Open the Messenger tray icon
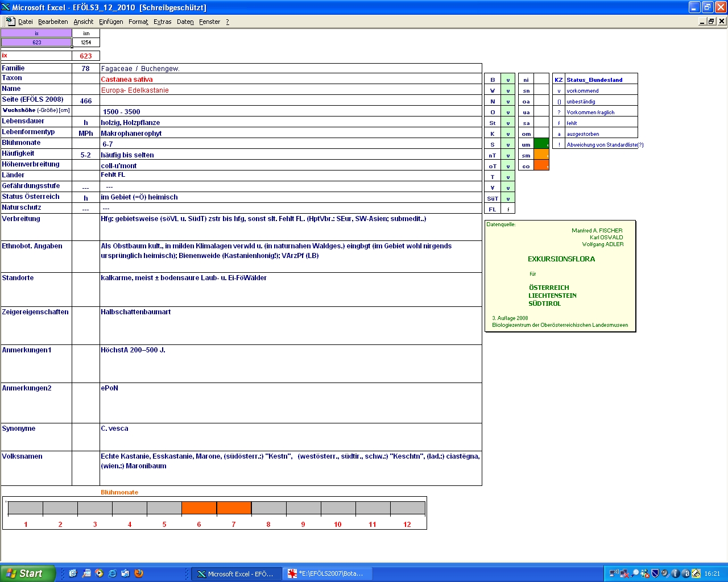 coord(645,573)
